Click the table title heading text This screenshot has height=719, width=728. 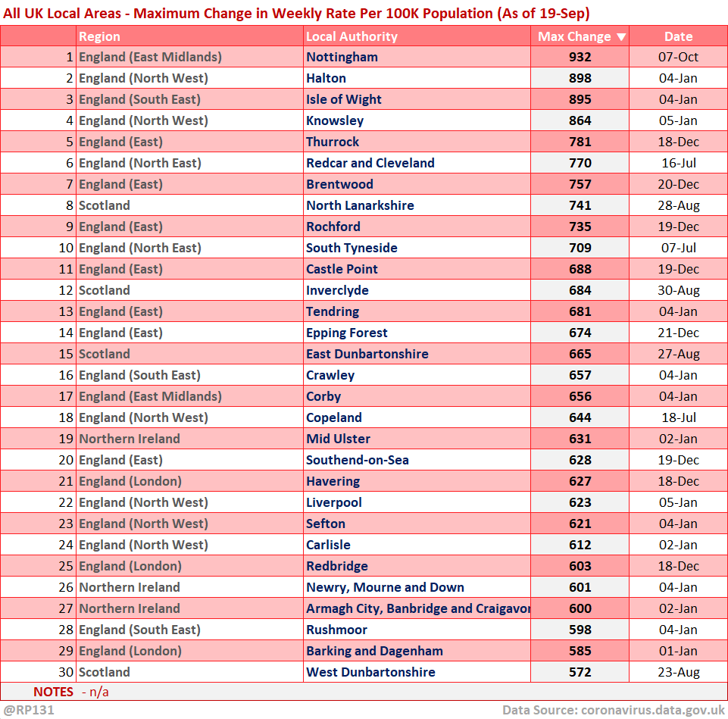296,13
